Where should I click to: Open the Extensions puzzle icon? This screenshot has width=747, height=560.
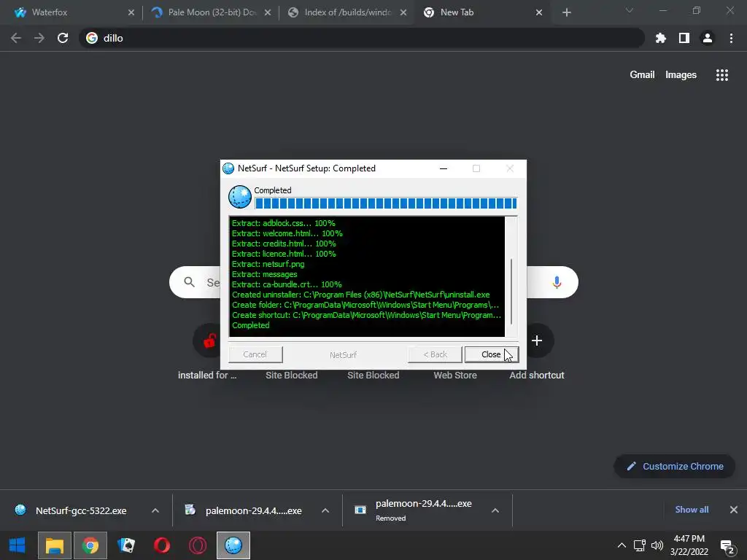pos(661,38)
